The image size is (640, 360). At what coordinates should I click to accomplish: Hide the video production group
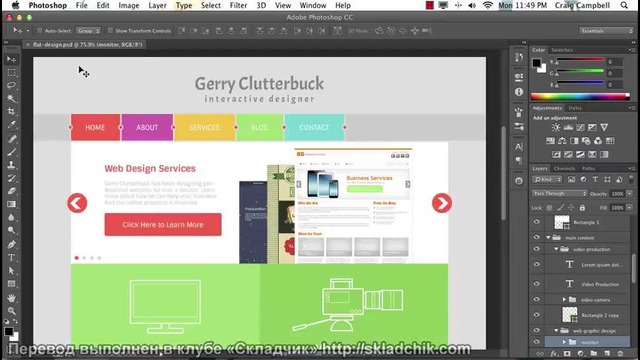pyautogui.click(x=536, y=249)
